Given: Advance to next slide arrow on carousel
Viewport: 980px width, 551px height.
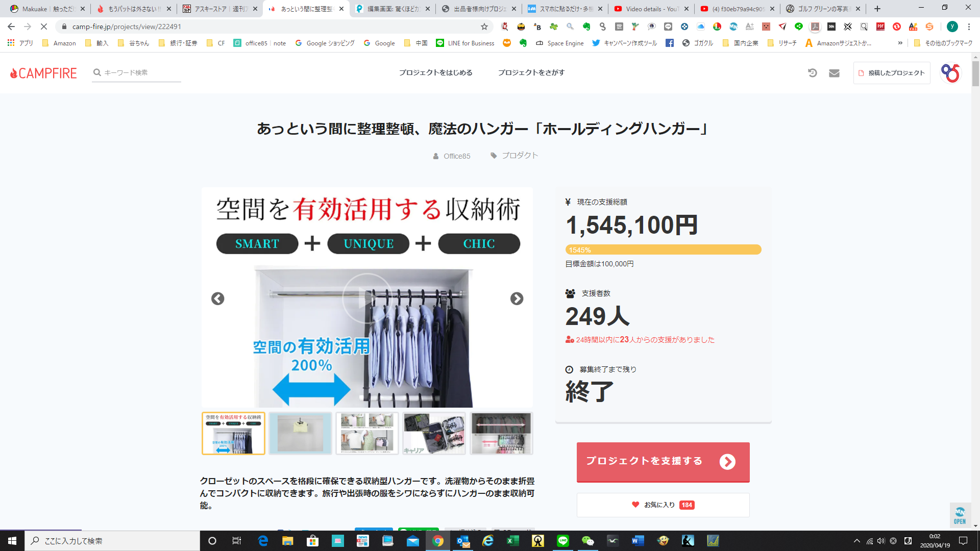Looking at the screenshot, I should point(517,298).
